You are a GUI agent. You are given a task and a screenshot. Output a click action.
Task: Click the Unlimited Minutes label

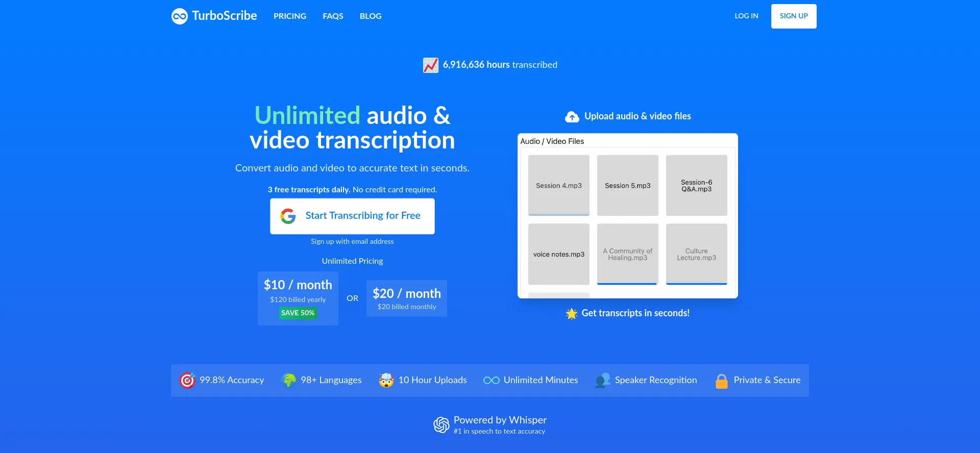pyautogui.click(x=541, y=380)
